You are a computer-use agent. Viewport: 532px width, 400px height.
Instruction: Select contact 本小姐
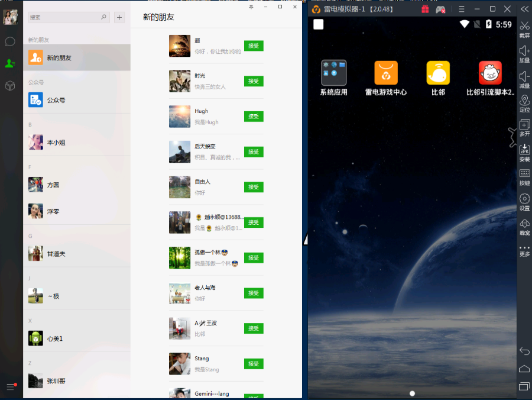tap(77, 142)
